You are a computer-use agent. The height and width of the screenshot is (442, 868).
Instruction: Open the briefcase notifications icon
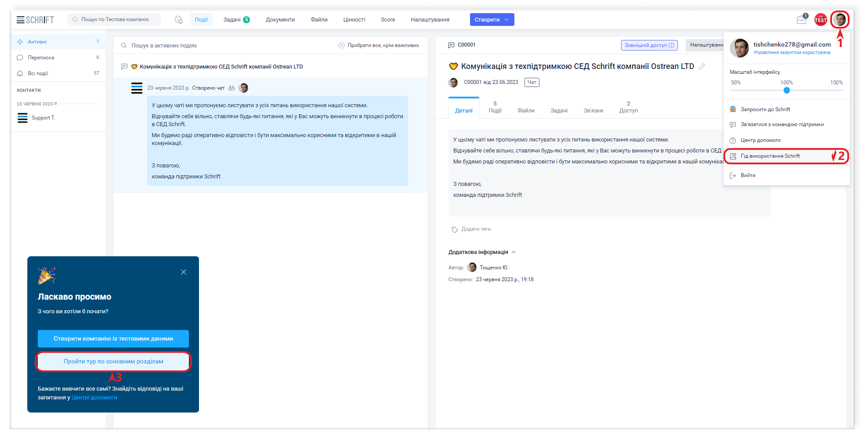(802, 20)
